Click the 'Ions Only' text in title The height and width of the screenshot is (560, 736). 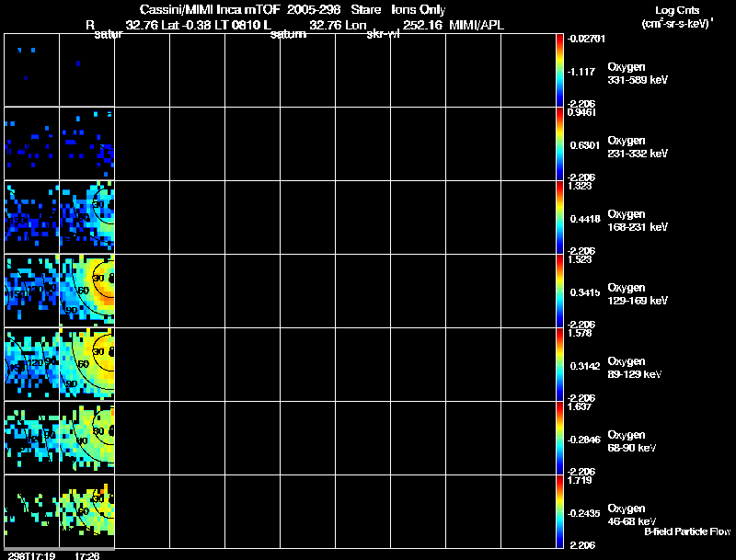pos(419,9)
